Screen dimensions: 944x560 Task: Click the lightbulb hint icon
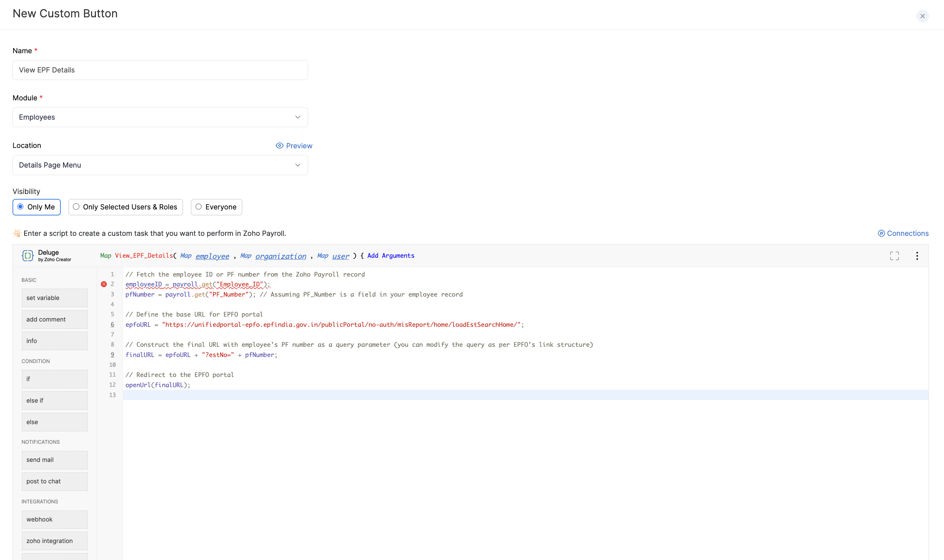(x=17, y=234)
